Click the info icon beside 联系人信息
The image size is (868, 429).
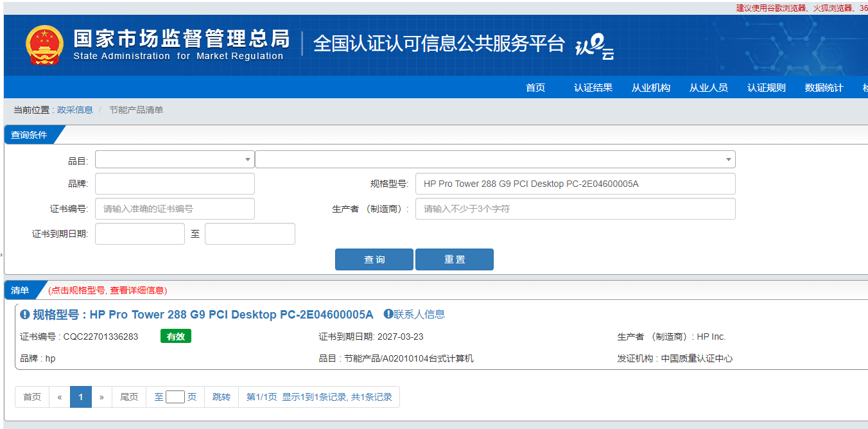pyautogui.click(x=388, y=314)
